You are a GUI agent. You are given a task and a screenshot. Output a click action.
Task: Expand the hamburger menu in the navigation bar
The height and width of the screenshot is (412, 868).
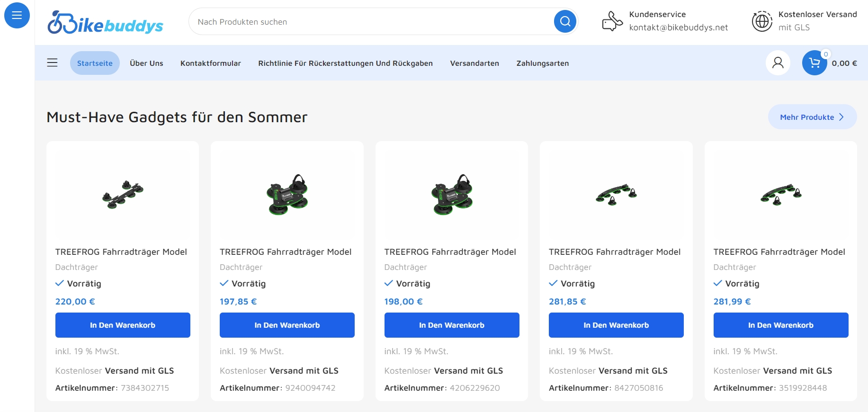(x=53, y=63)
